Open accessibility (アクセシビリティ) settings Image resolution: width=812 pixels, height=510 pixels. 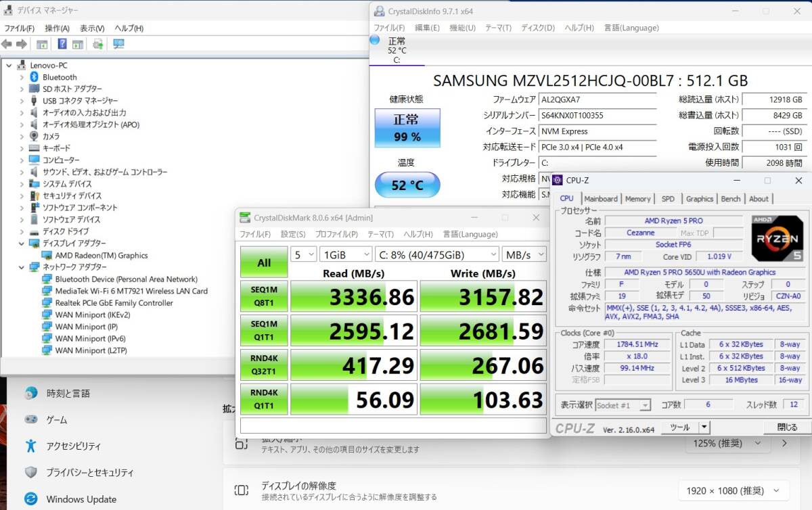[73, 446]
